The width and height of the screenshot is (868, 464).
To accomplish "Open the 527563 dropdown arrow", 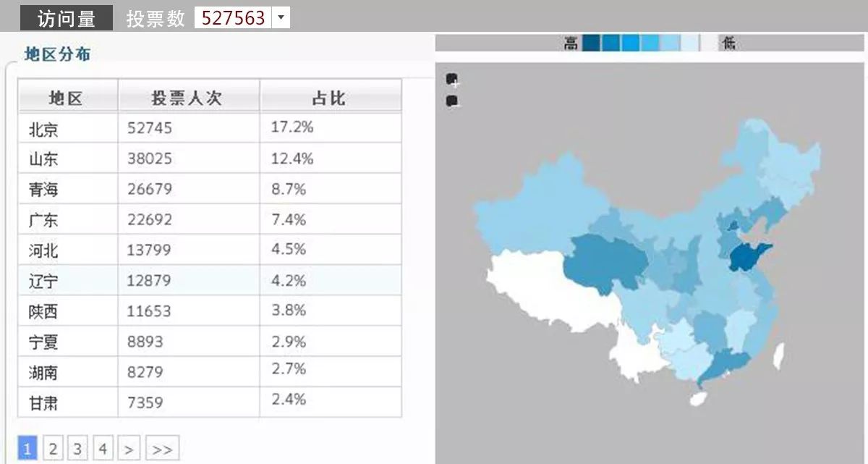I will [x=281, y=18].
